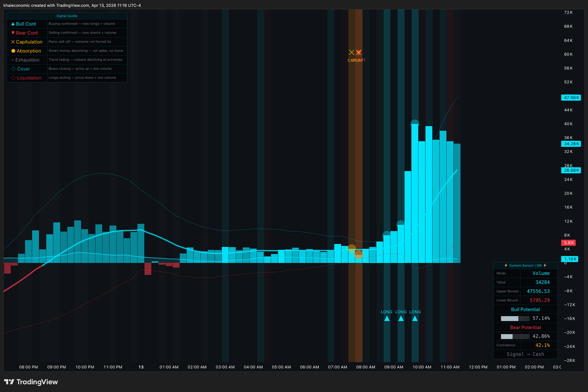Click the 34.28K current value price label

(x=571, y=144)
